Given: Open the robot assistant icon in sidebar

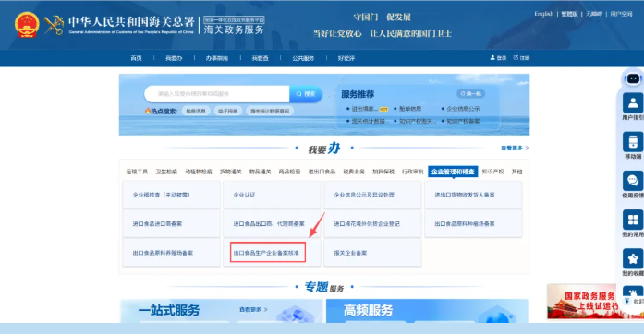Looking at the screenshot, I should [633, 78].
